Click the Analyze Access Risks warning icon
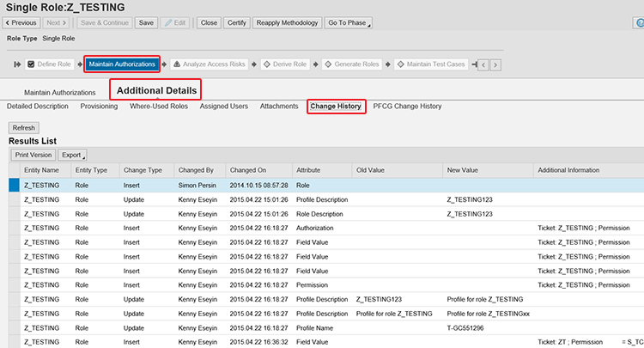This screenshot has height=348, width=644. 176,64
